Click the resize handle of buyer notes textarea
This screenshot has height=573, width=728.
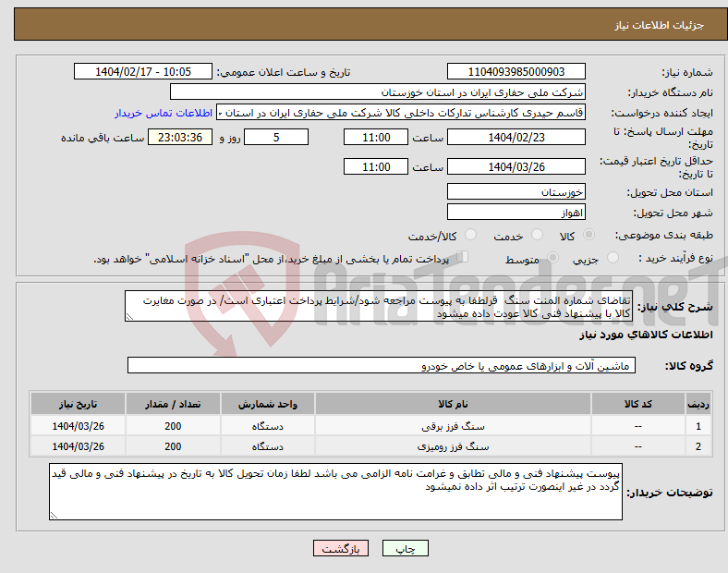pos(54,515)
